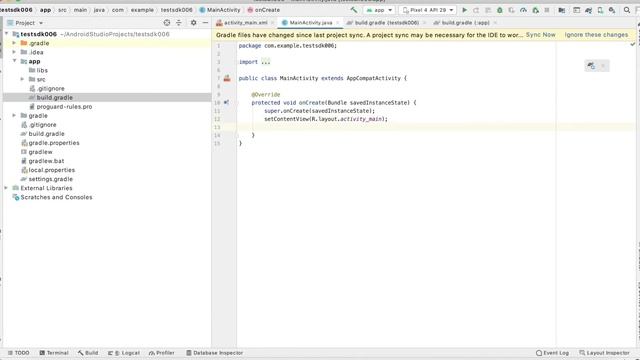640x360 pixels.
Task: Click Run with Coverage icon
Action: (x=511, y=10)
